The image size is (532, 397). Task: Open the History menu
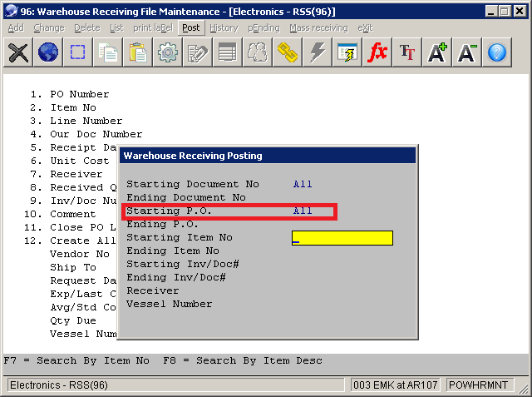pyautogui.click(x=224, y=27)
